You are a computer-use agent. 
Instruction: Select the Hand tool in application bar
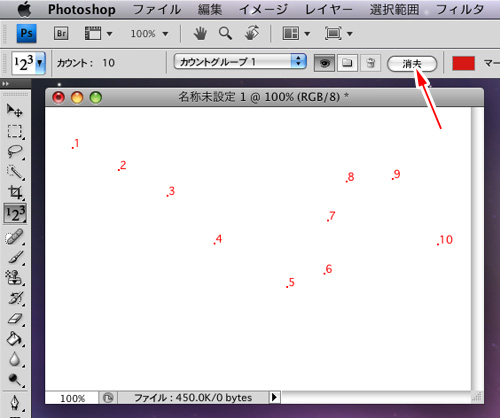pos(200,34)
